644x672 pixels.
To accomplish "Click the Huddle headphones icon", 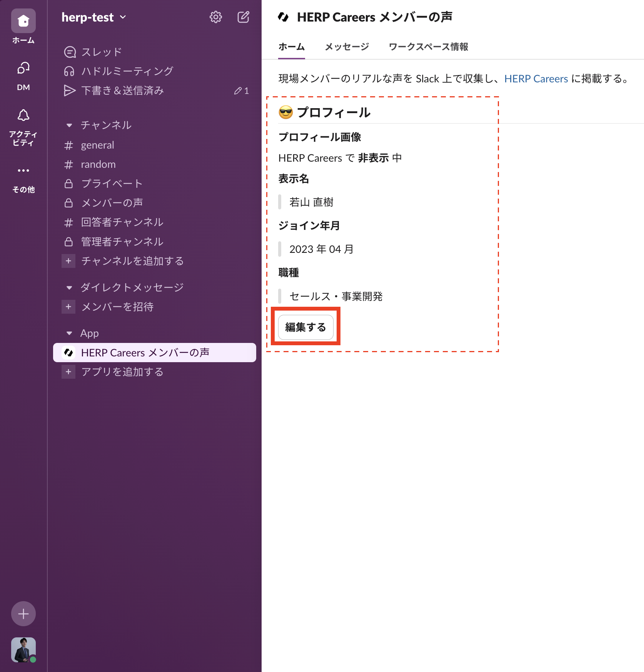I will click(69, 71).
